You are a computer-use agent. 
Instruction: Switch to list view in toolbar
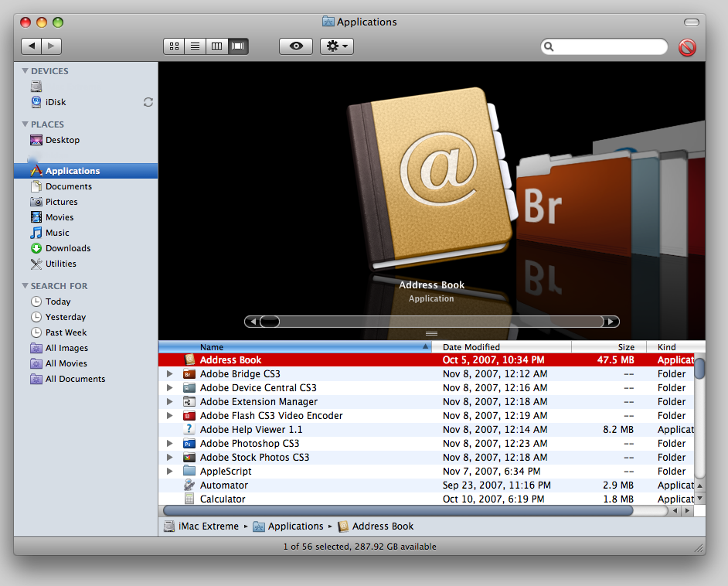195,46
